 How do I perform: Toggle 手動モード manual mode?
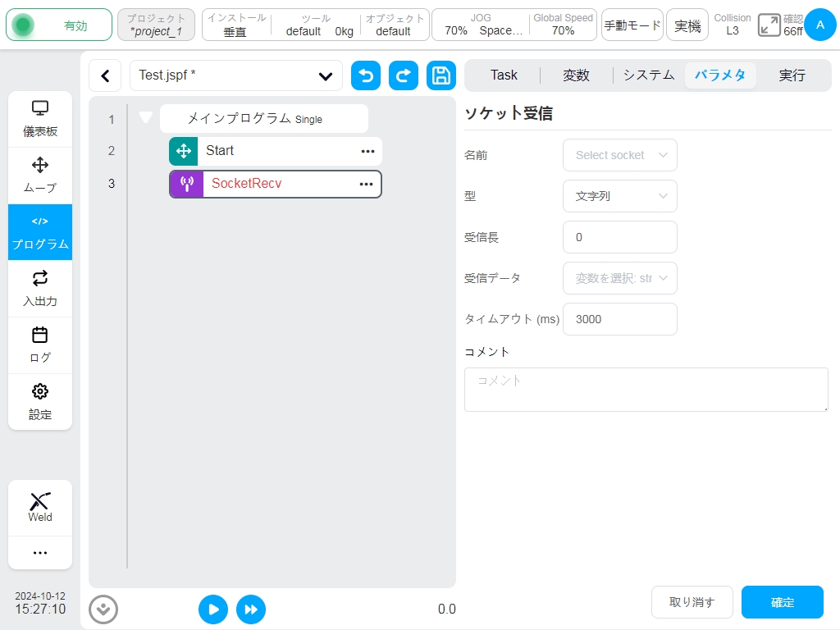tap(632, 25)
